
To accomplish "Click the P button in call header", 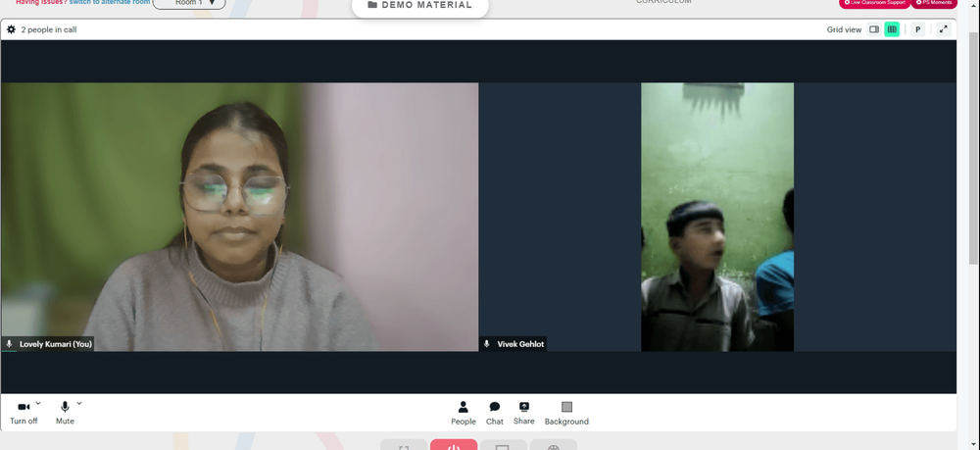I will pos(917,29).
